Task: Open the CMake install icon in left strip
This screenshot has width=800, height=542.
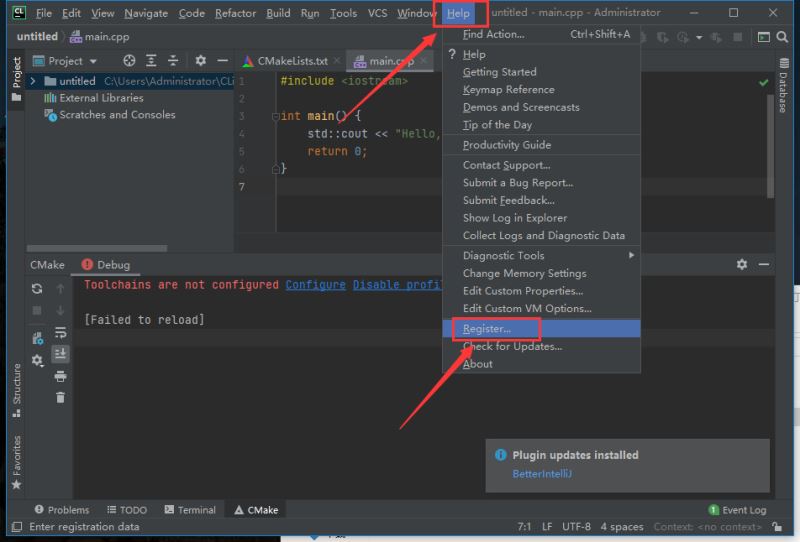Action: pos(37,338)
